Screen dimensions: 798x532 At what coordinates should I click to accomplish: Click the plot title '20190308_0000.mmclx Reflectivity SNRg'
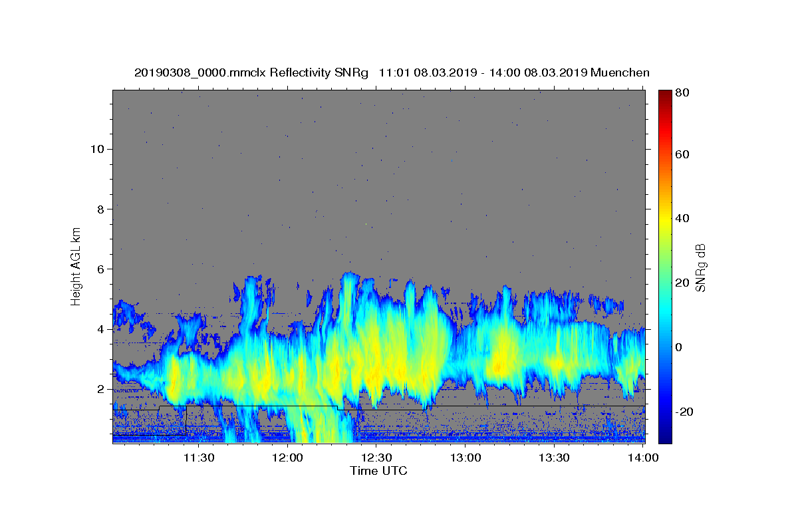(251, 72)
